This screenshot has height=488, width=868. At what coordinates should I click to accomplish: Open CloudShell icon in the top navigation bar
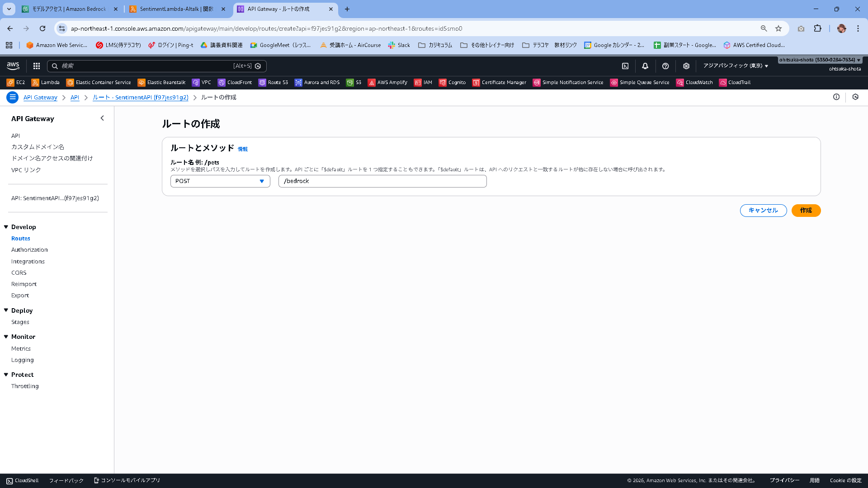click(625, 66)
